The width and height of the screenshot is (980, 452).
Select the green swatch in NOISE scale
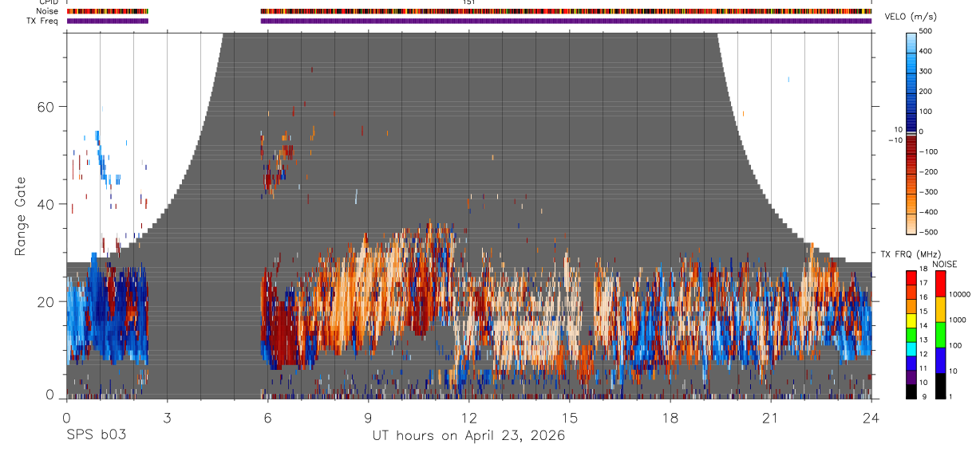click(x=939, y=334)
